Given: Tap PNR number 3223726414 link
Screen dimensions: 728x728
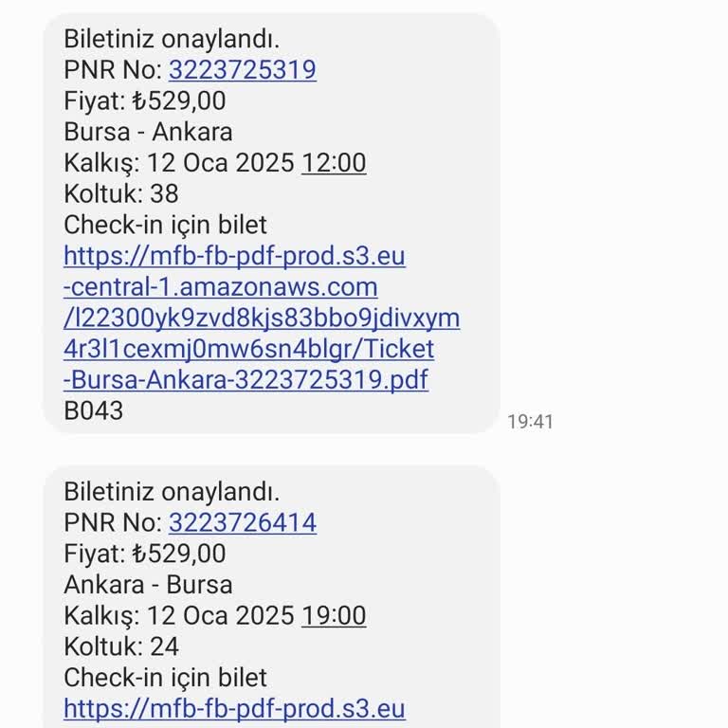Looking at the screenshot, I should tap(242, 522).
